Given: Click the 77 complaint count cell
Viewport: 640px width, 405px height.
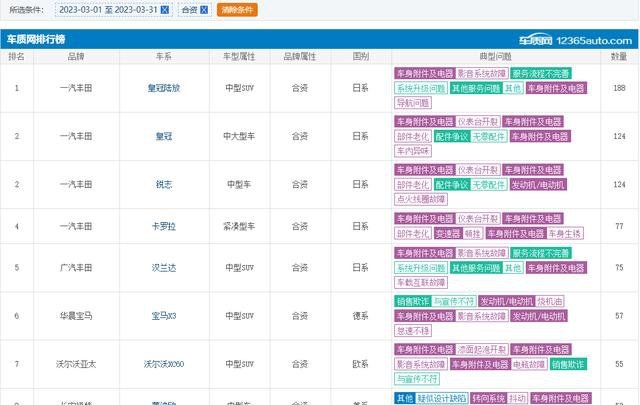Looking at the screenshot, I should [619, 226].
